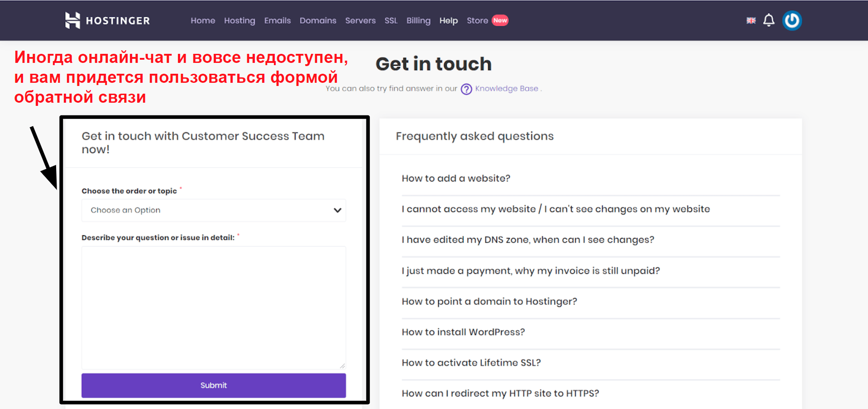This screenshot has width=868, height=409.
Task: Open 'How to add a website?' question
Action: click(x=456, y=178)
